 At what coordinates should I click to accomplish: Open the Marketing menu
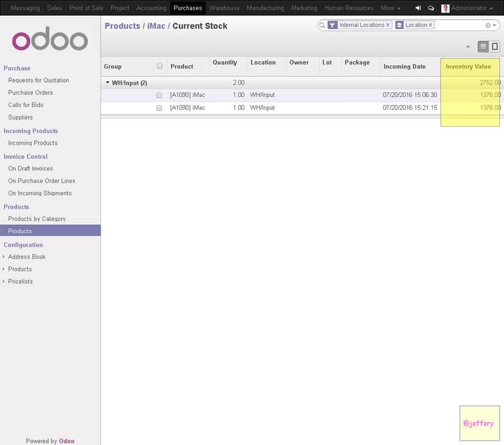pos(304,8)
